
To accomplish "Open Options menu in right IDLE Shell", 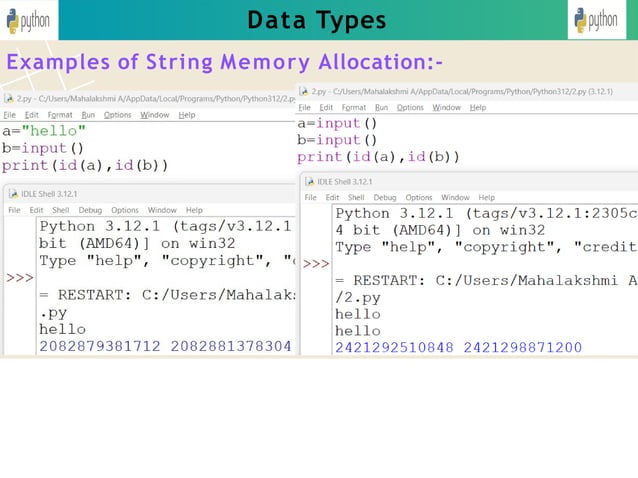I will (419, 198).
